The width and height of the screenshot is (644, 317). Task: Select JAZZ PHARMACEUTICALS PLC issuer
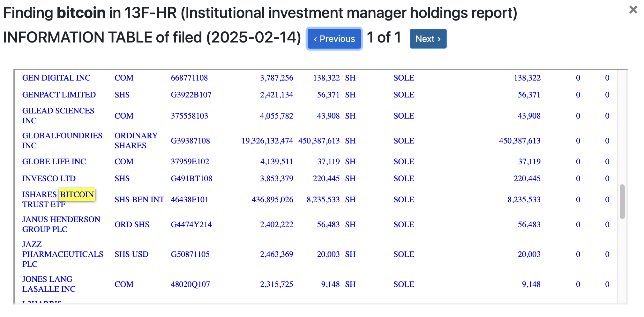point(63,254)
